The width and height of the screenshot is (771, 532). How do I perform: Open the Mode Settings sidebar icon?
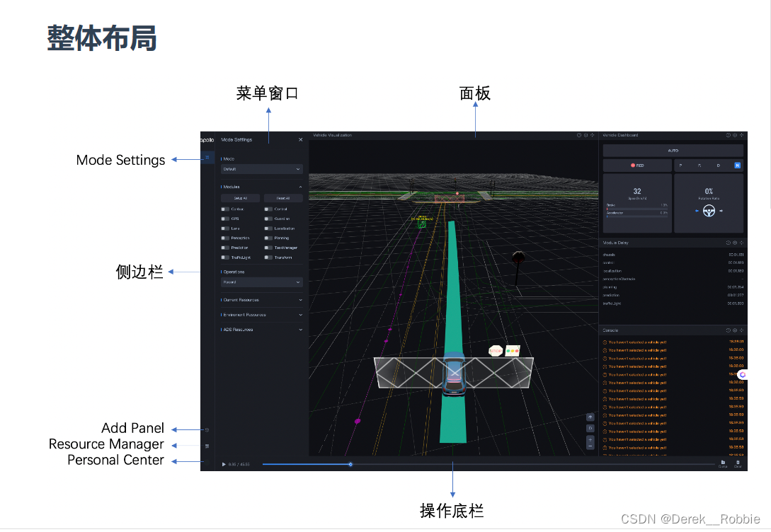207,157
